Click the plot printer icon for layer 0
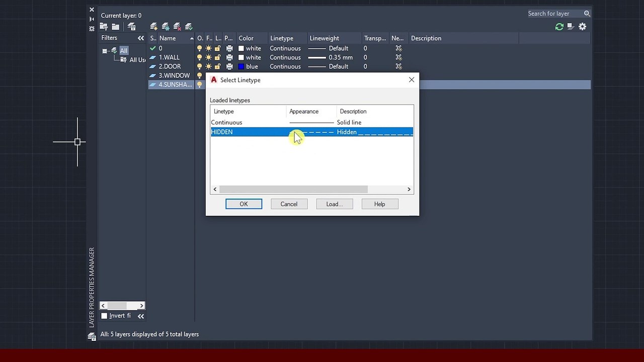644x362 pixels. (x=229, y=48)
